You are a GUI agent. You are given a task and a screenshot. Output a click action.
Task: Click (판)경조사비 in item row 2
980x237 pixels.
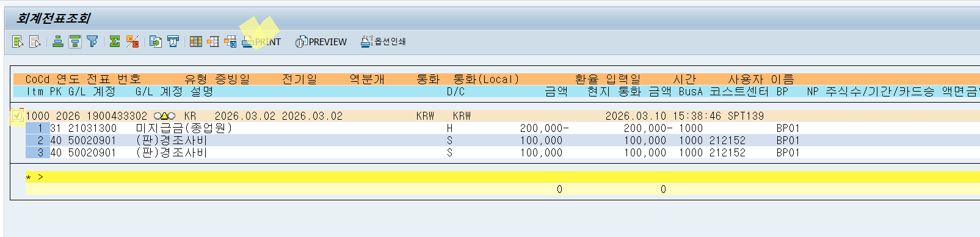tap(172, 140)
